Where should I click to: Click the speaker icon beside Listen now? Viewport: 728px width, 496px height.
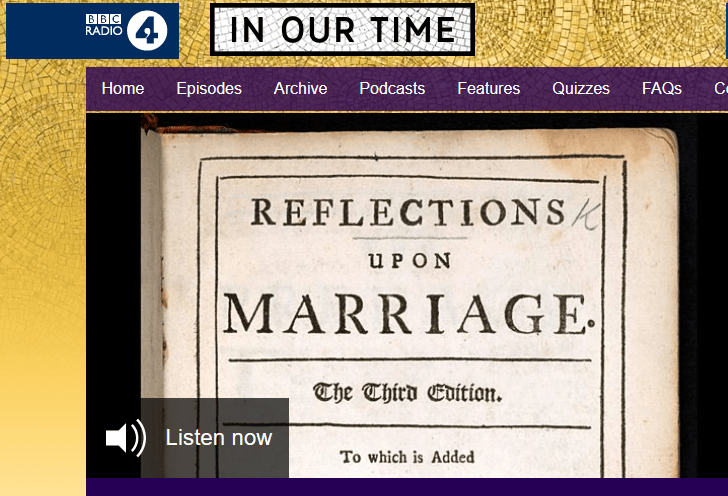click(x=126, y=437)
